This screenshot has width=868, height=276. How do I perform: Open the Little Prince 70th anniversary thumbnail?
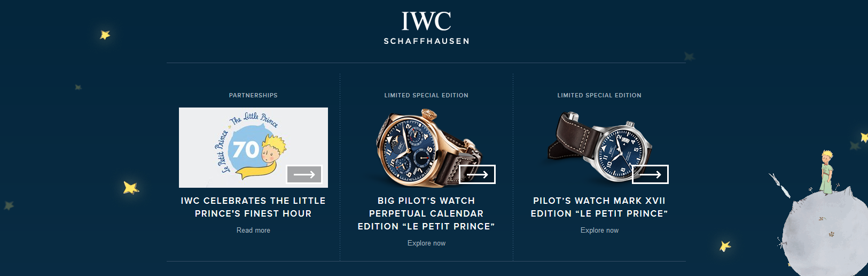click(x=253, y=148)
